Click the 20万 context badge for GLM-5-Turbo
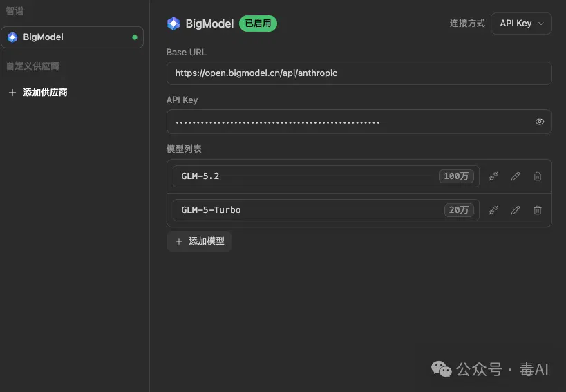566x392 pixels. (x=458, y=210)
